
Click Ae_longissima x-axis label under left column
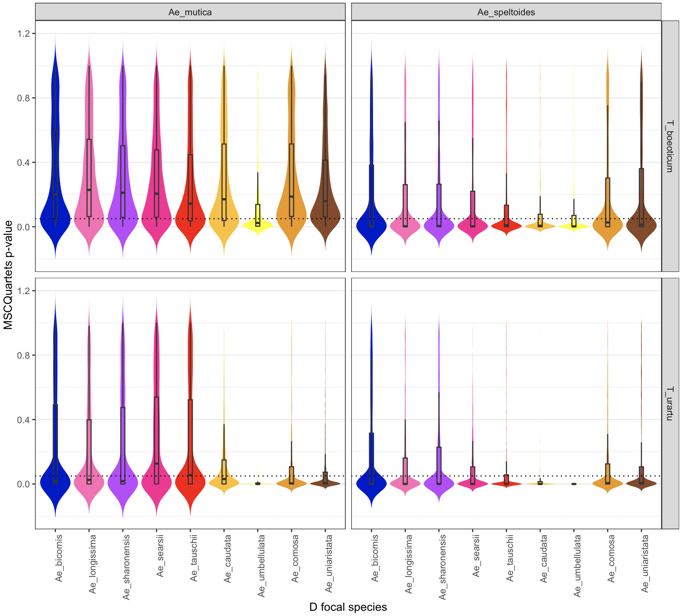click(93, 564)
